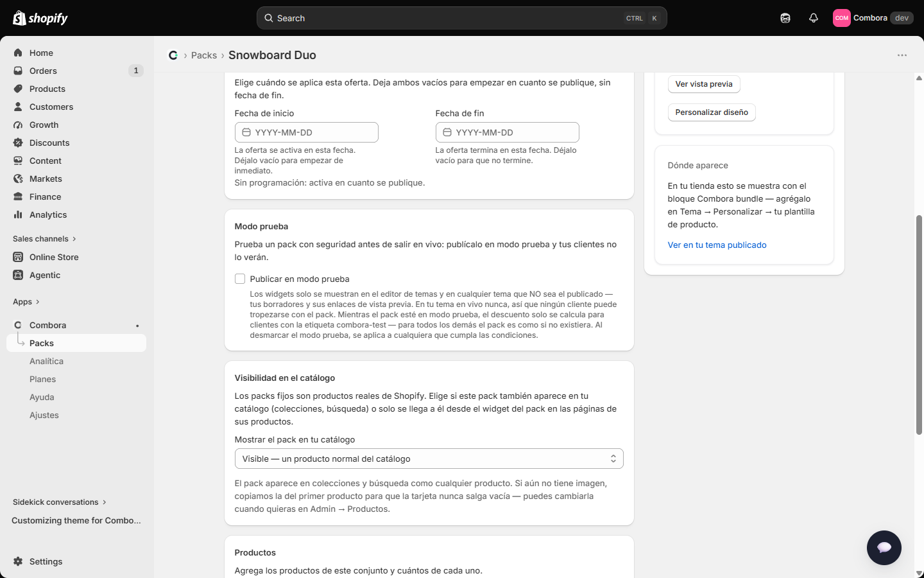Open the Sidekick assistant icon in top bar
The height and width of the screenshot is (578, 924).
(x=785, y=18)
